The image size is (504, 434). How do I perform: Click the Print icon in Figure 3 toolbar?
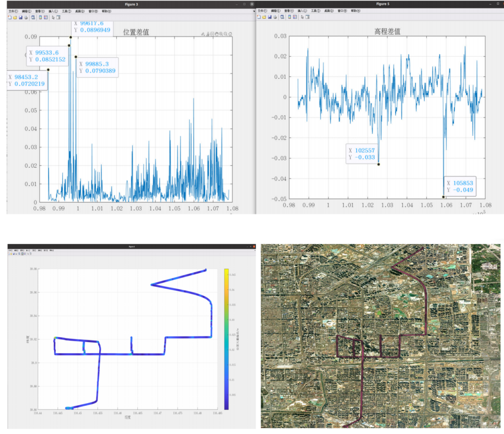25,18
